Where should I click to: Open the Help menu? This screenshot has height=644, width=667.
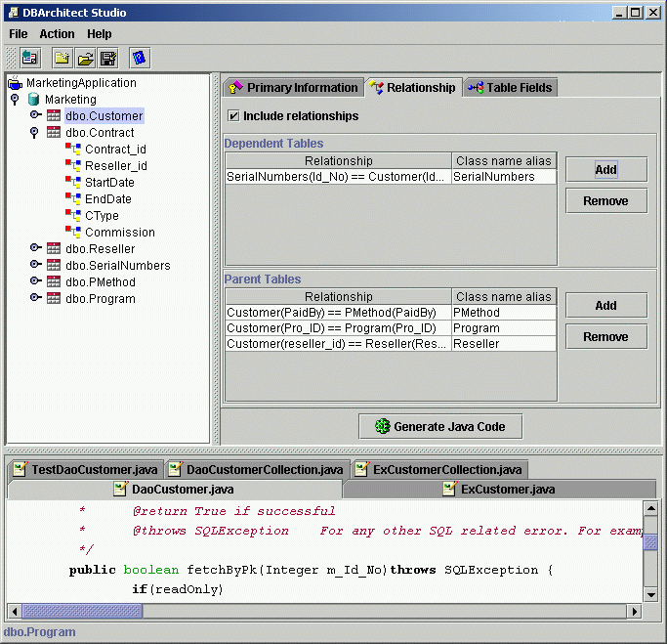(x=99, y=34)
